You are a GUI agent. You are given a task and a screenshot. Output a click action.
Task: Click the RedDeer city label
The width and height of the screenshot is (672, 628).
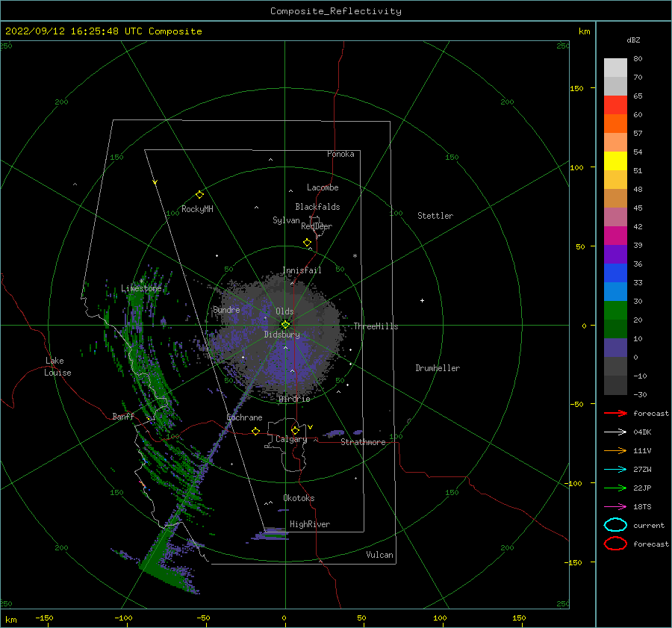coord(317,226)
